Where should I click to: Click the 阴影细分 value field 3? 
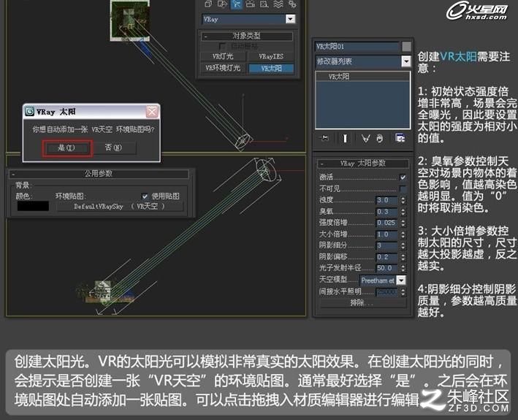tap(387, 245)
